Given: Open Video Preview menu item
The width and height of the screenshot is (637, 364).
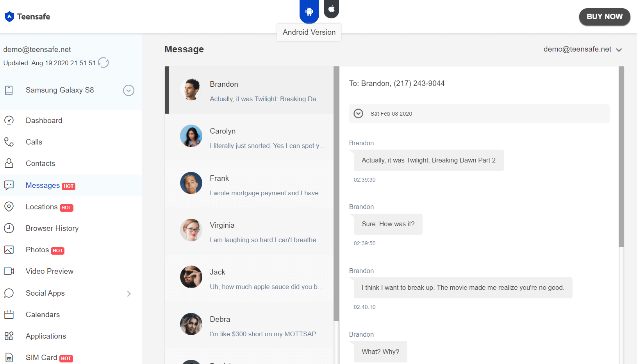Looking at the screenshot, I should coord(50,271).
